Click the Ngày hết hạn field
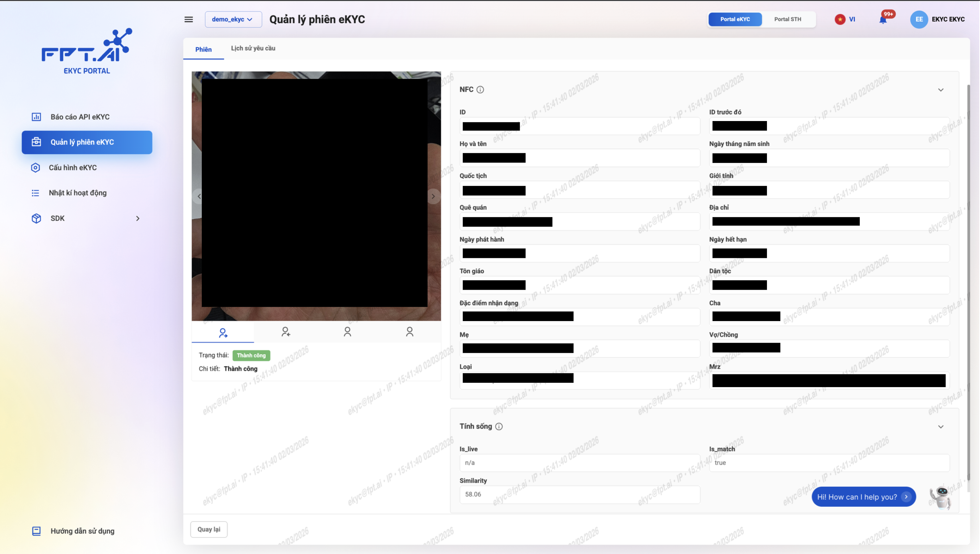Image resolution: width=980 pixels, height=554 pixels. [x=829, y=253]
